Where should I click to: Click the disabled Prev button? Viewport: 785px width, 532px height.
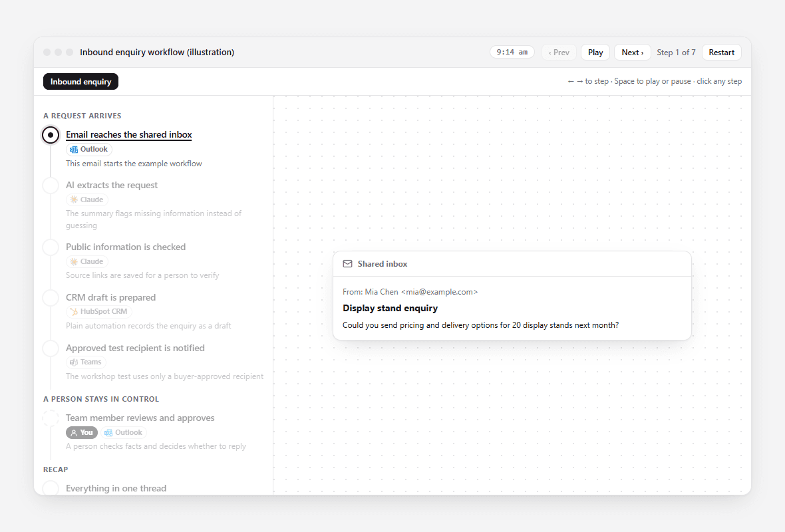559,53
